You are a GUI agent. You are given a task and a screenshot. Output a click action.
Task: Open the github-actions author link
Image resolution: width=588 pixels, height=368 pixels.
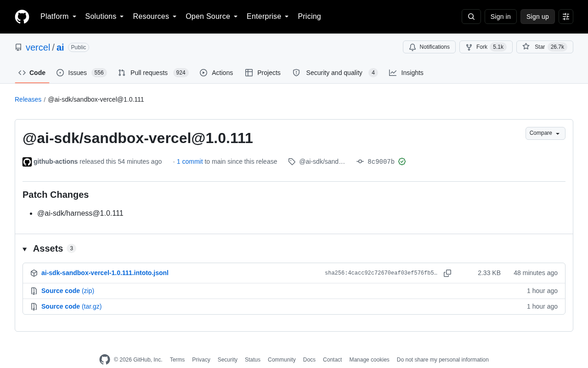click(x=56, y=161)
